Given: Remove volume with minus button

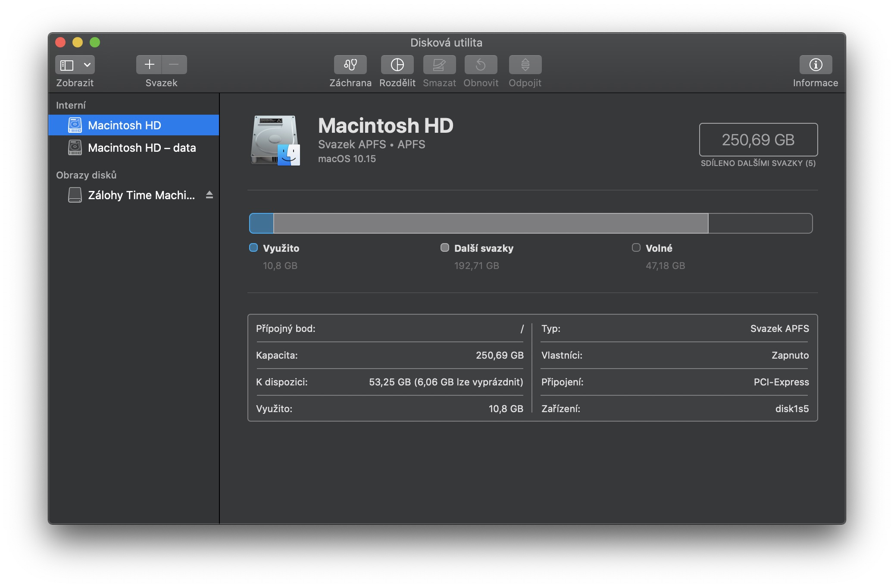Looking at the screenshot, I should tap(174, 65).
